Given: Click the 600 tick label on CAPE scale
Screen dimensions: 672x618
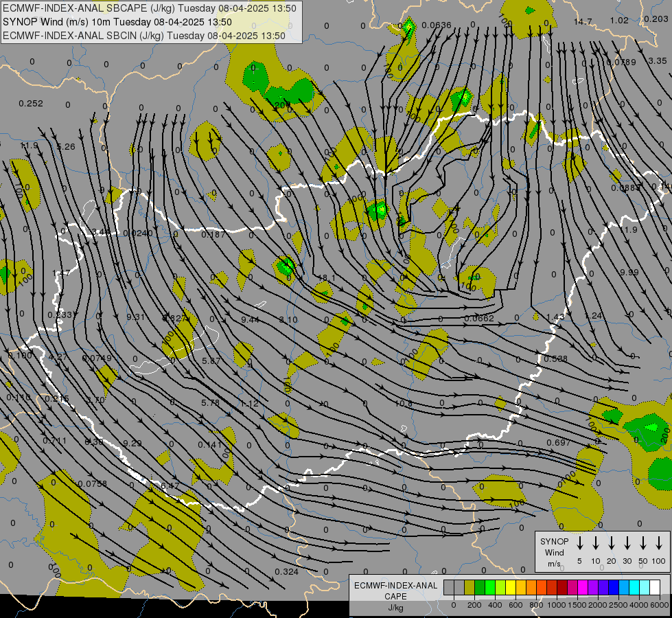Looking at the screenshot, I should click(515, 605).
